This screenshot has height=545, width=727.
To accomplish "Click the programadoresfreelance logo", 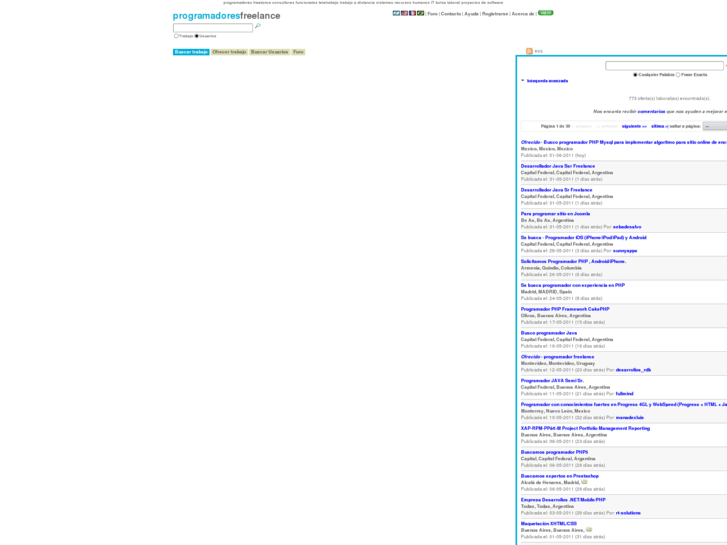I will coord(226,16).
